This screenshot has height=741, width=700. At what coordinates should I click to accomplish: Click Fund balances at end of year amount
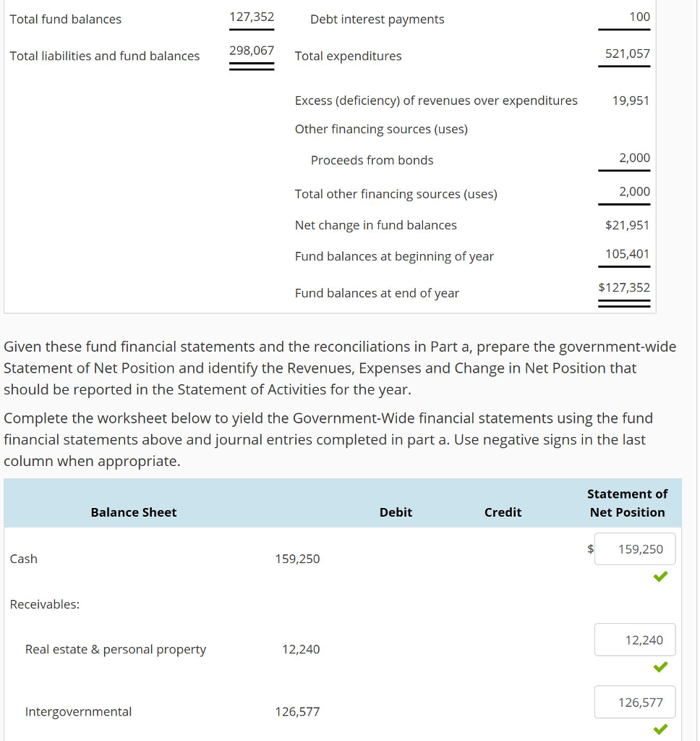point(624,287)
